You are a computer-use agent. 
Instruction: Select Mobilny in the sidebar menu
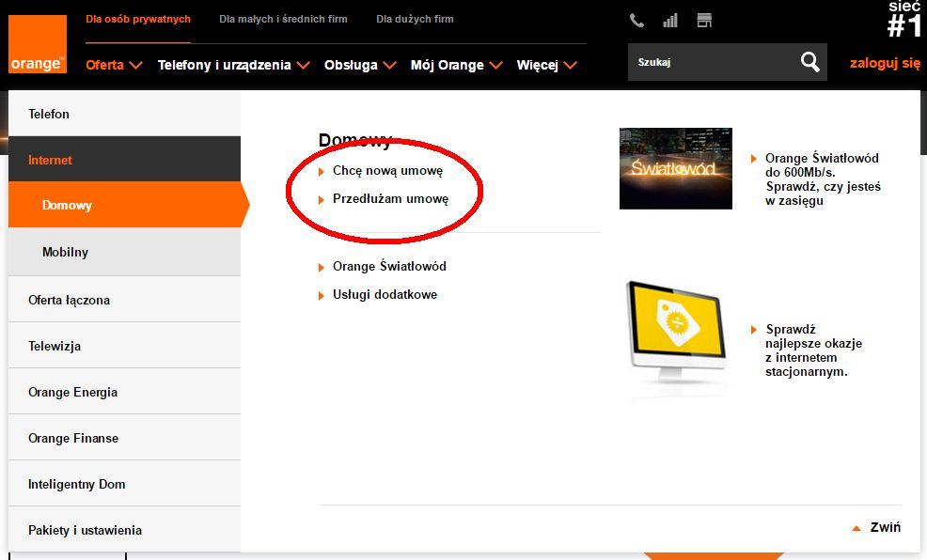(x=65, y=252)
